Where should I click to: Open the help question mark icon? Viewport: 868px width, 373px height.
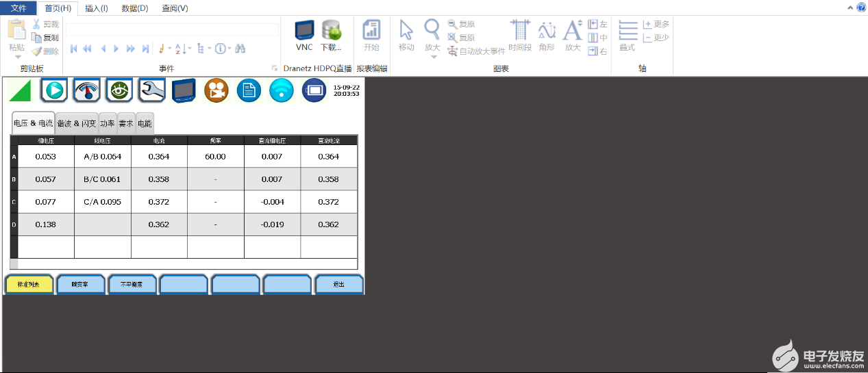(x=862, y=7)
